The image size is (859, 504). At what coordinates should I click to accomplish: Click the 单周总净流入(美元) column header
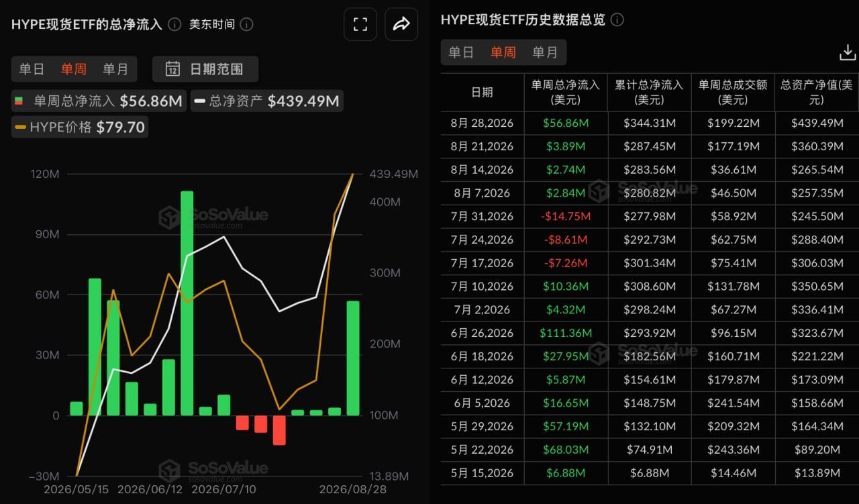(x=565, y=93)
